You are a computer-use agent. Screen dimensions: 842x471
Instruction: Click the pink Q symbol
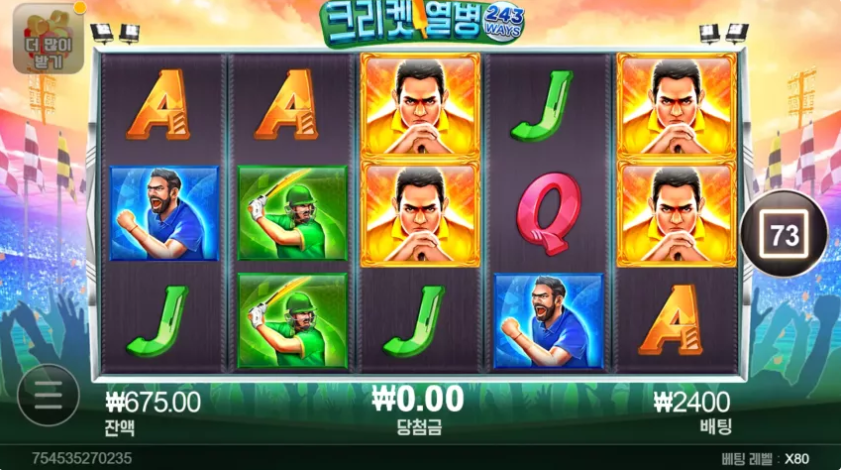[549, 214]
